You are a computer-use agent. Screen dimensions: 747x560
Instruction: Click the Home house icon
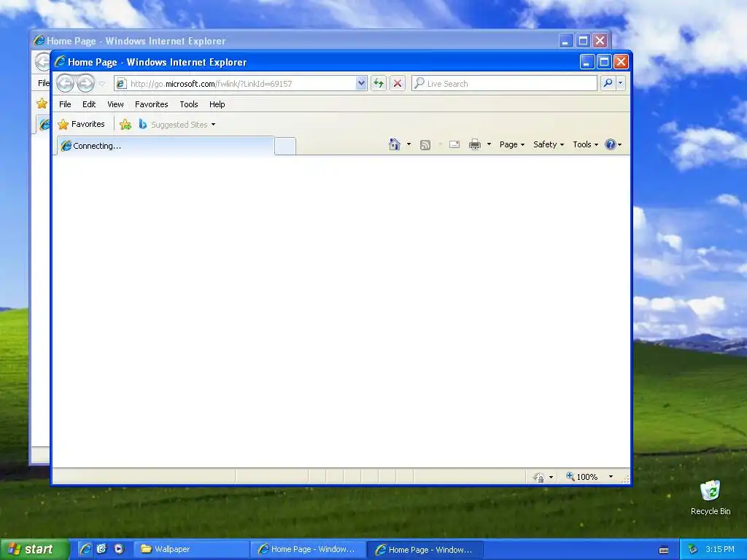coord(395,144)
